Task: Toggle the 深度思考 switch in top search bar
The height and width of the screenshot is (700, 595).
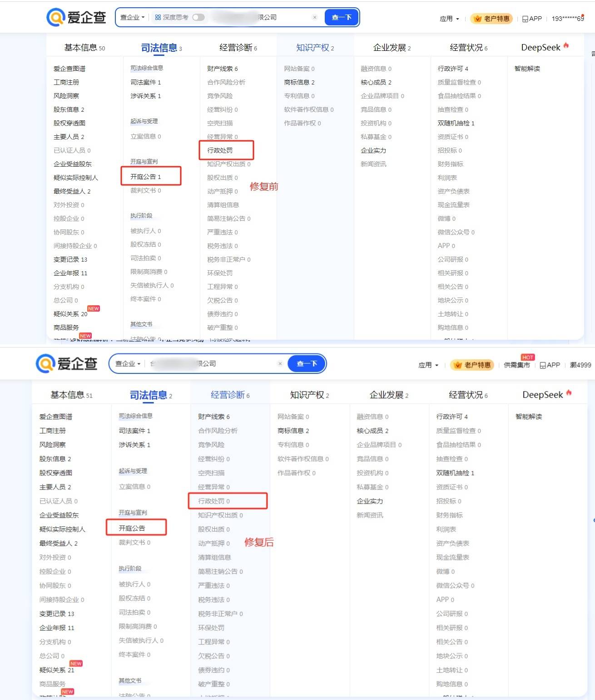Action: [x=198, y=17]
